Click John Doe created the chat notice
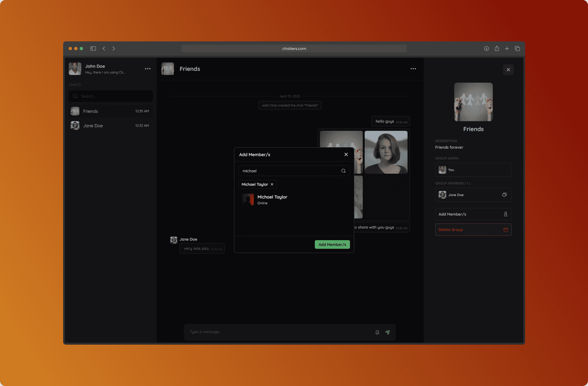Viewport: 588px width, 386px height. [290, 105]
